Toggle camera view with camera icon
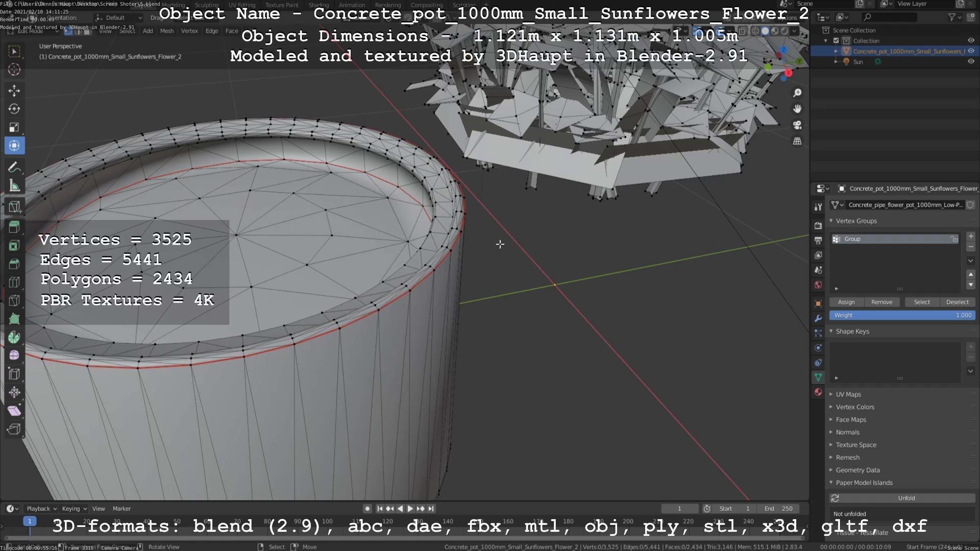980x551 pixels. pyautogui.click(x=797, y=125)
